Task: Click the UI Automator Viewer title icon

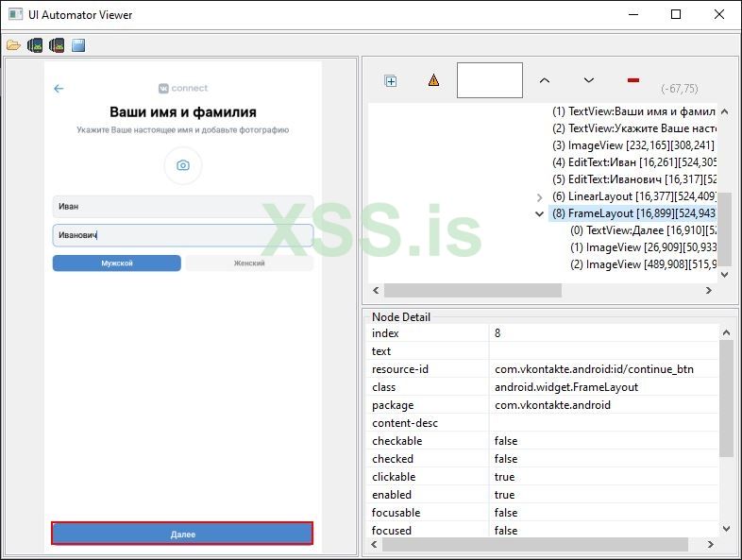Action: click(16, 14)
